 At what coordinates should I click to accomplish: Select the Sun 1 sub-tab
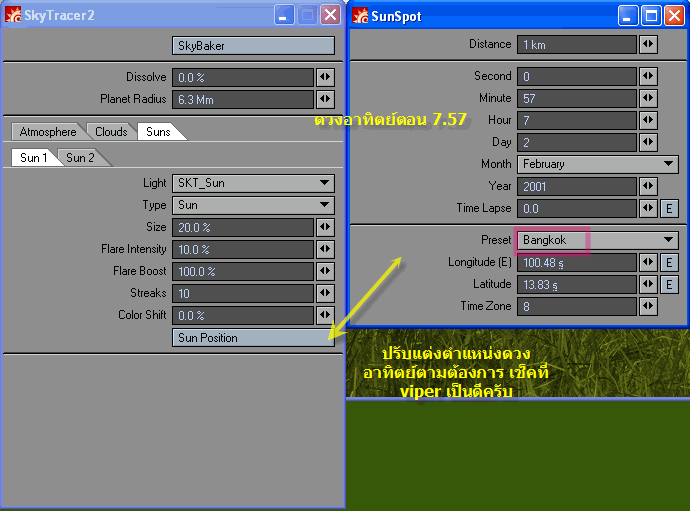point(33,158)
